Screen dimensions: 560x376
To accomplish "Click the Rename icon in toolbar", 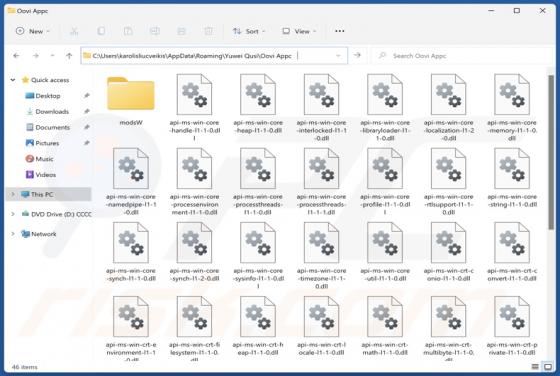I will tap(155, 31).
